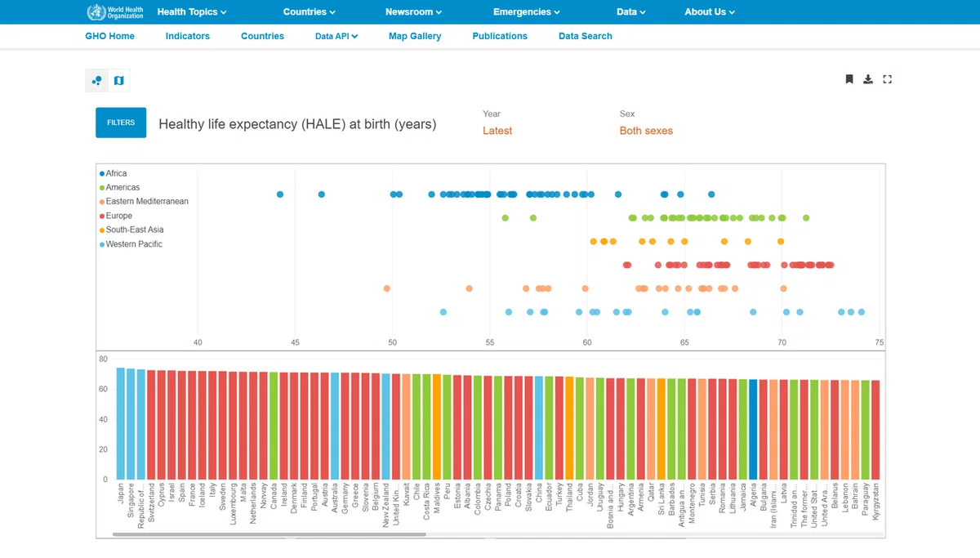
Task: Expand the Newsroom dropdown menu
Action: tap(413, 12)
